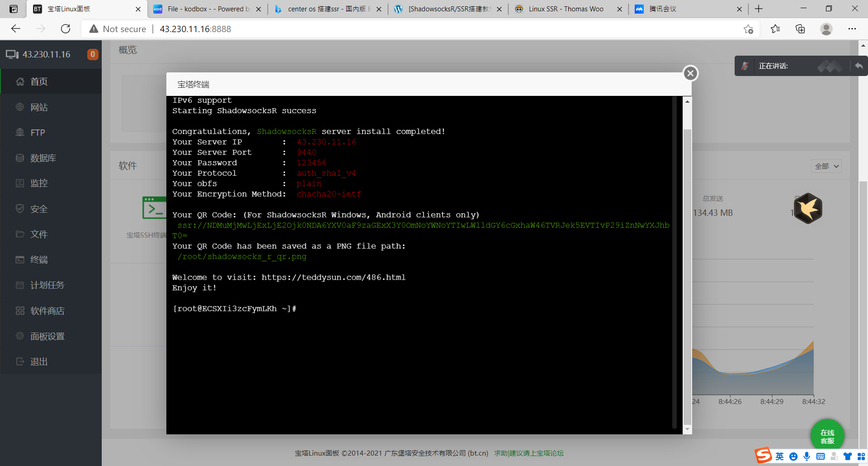Open browser collections
868x466 pixels.
800,29
